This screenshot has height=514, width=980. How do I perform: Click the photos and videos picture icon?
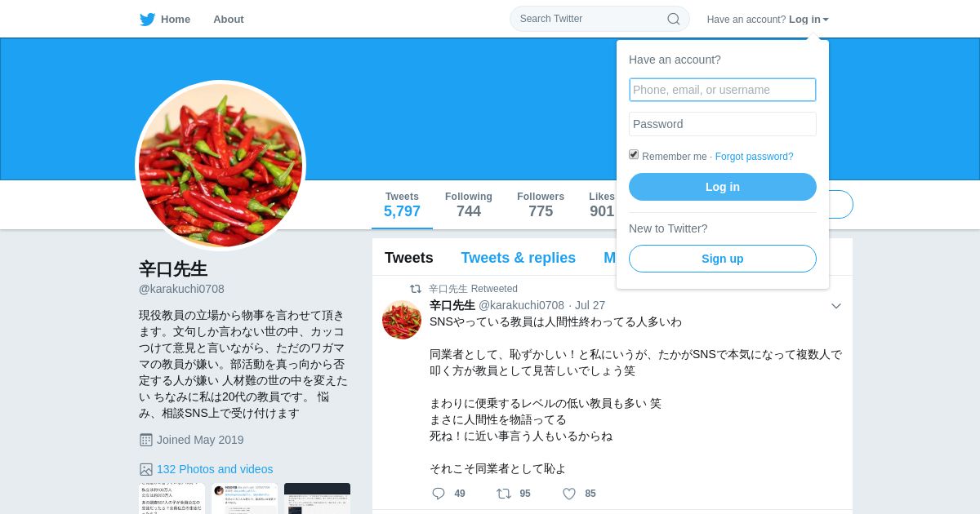[146, 469]
